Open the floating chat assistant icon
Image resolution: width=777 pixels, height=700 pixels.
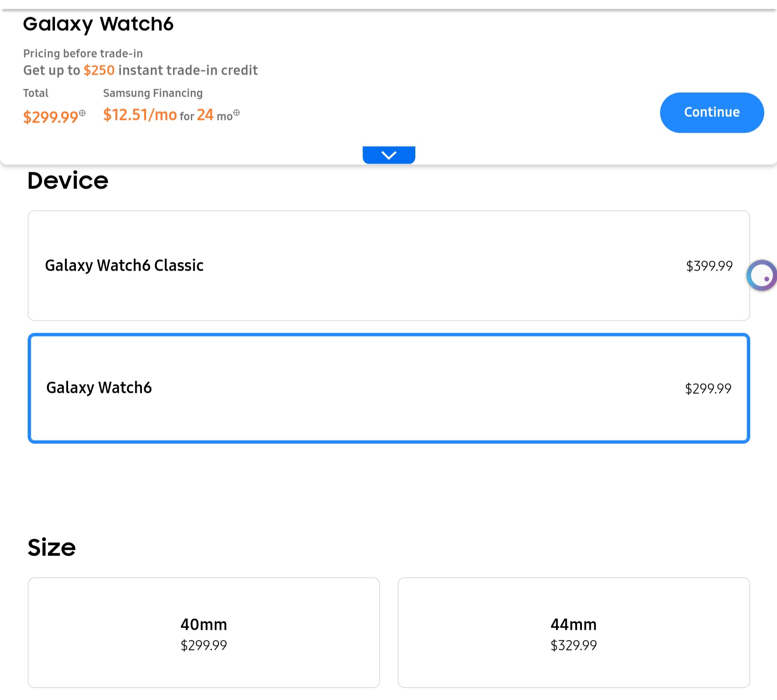[762, 276]
